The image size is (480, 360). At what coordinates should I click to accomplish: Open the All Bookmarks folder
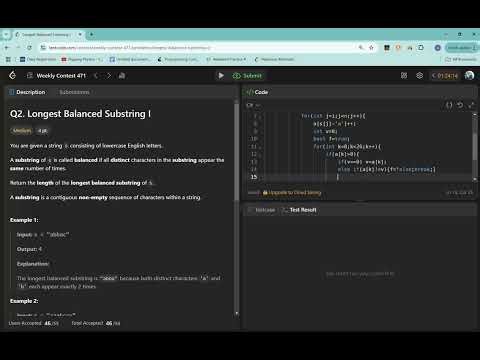click(x=461, y=59)
